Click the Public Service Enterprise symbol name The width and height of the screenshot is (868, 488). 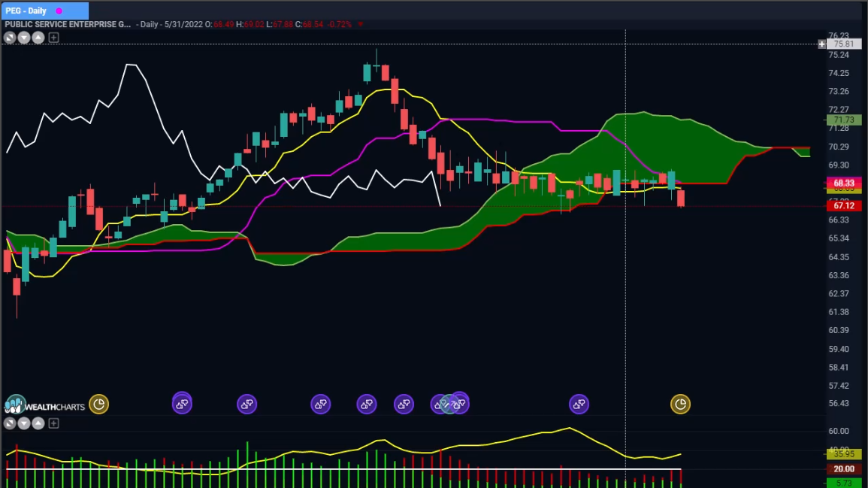tap(68, 24)
